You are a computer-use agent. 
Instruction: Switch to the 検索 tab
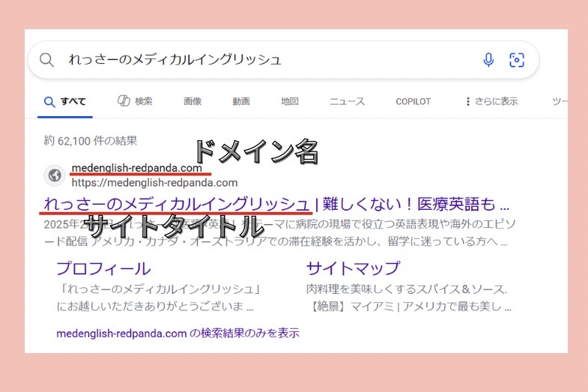coord(135,101)
